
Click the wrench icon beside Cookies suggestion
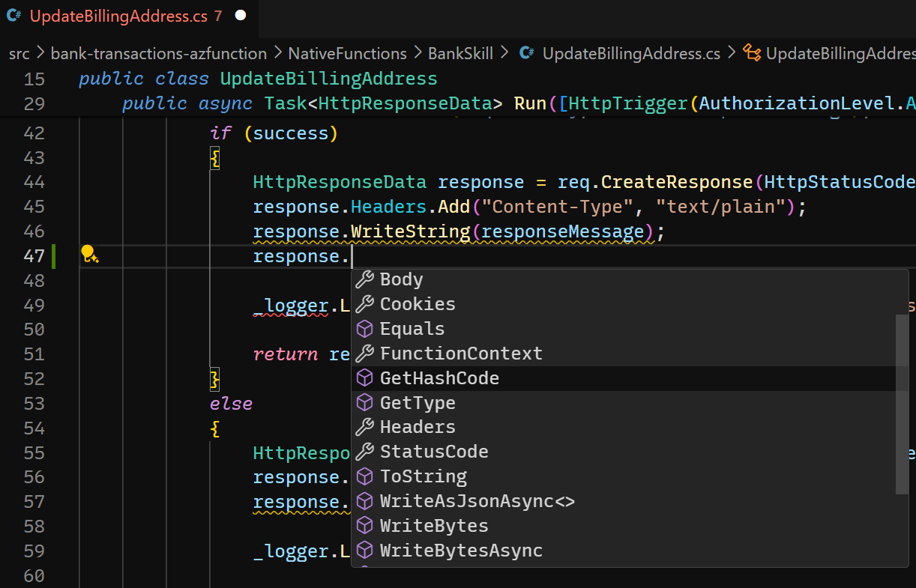365,303
